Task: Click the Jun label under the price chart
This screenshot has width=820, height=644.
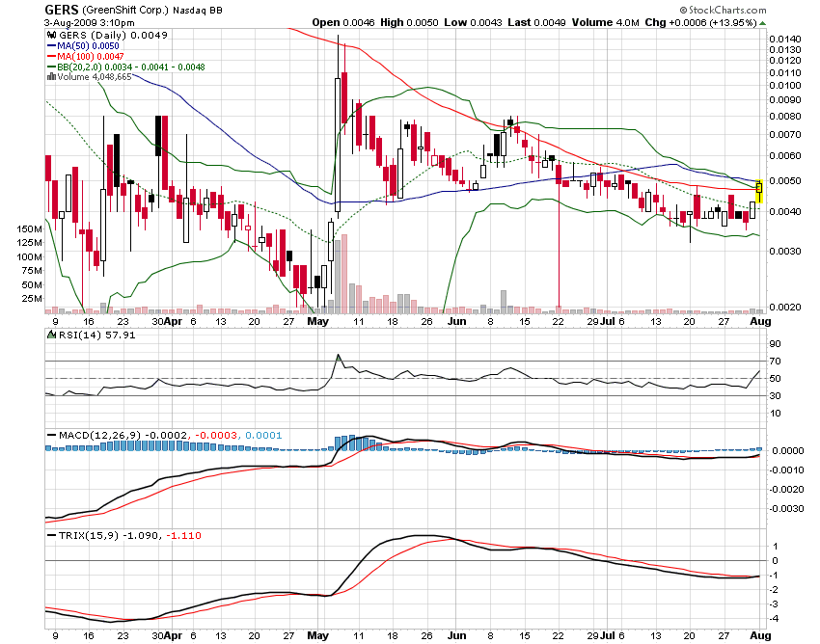Action: [456, 321]
